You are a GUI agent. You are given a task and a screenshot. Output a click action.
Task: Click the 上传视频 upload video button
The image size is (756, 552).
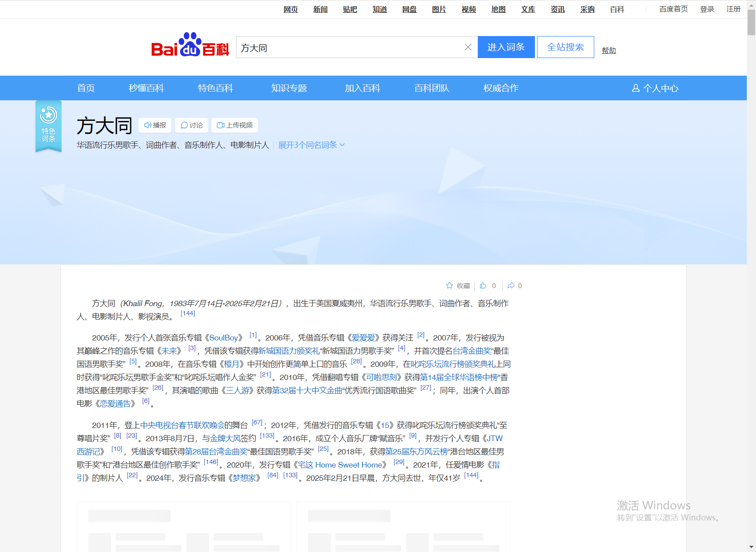[x=235, y=125]
